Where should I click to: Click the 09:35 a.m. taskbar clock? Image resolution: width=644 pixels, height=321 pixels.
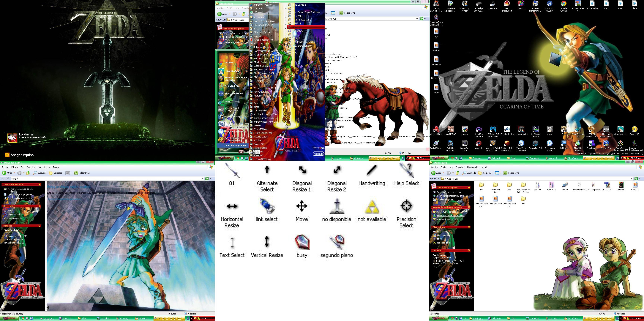(x=636, y=158)
